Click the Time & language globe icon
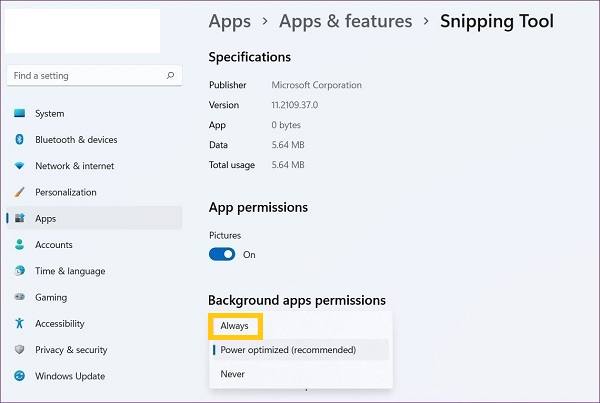 click(x=20, y=271)
